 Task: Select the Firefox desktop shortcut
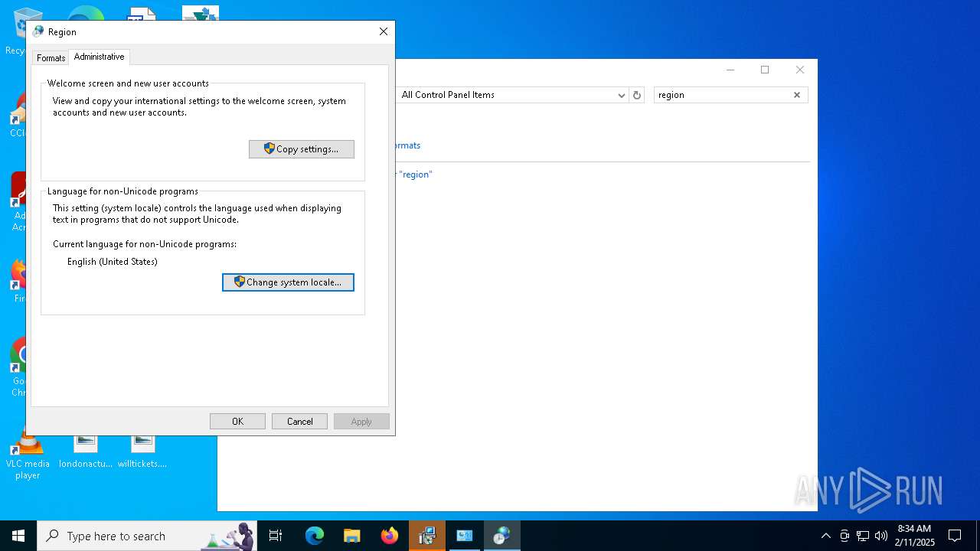(x=17, y=281)
